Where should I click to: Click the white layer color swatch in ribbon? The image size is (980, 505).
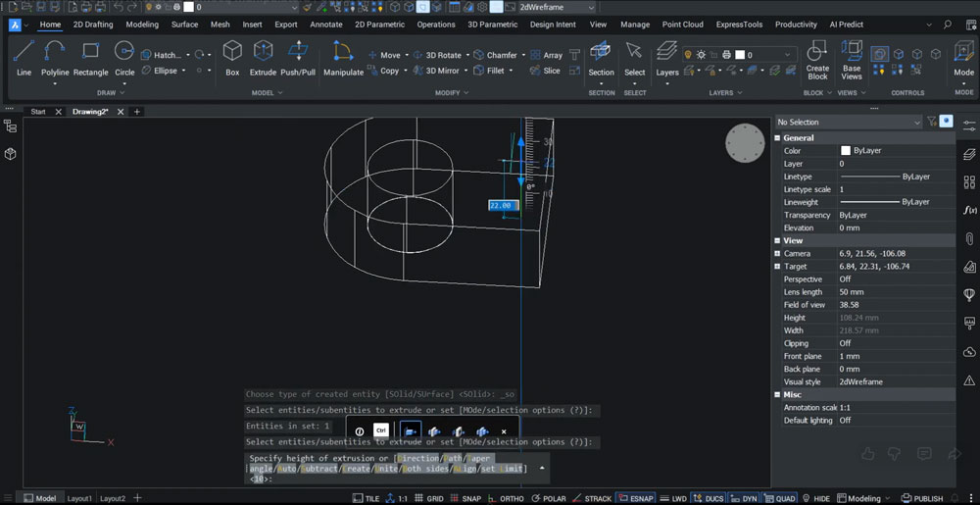click(x=740, y=55)
